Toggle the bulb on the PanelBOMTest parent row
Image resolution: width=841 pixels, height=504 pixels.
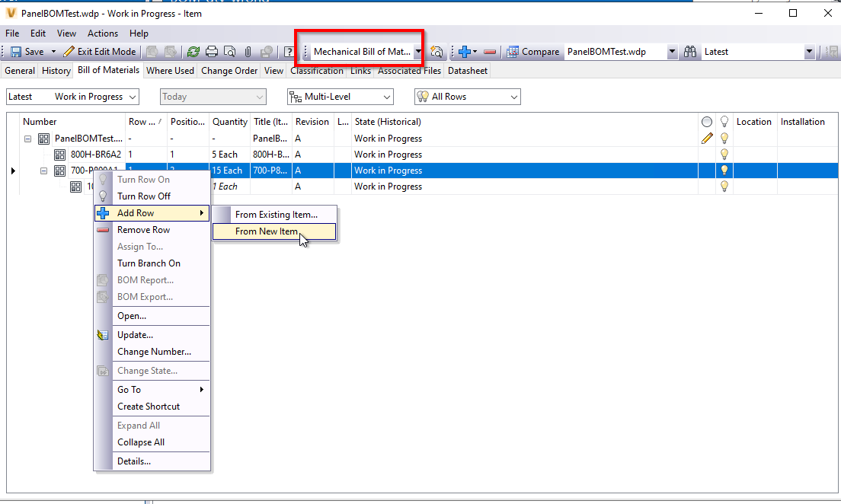(724, 138)
